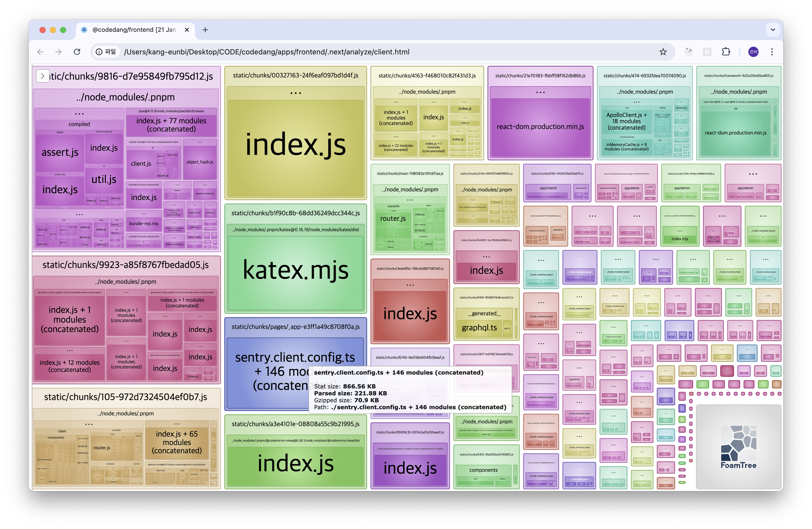Click the browser forward arrow

[59, 52]
